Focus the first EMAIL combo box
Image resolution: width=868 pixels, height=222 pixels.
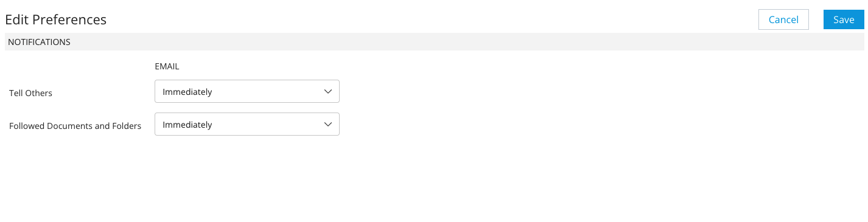tap(247, 92)
